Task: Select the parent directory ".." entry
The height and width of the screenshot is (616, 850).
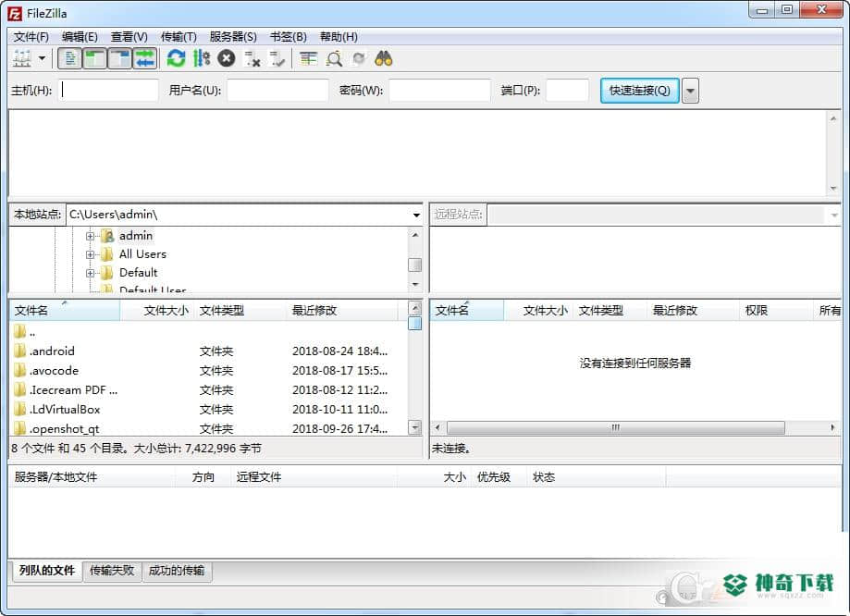Action: click(x=208, y=332)
